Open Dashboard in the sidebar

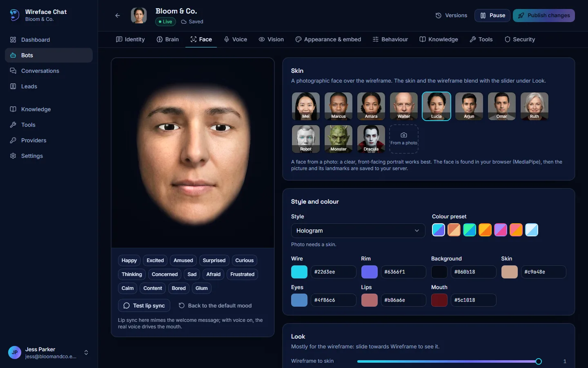pyautogui.click(x=49, y=40)
